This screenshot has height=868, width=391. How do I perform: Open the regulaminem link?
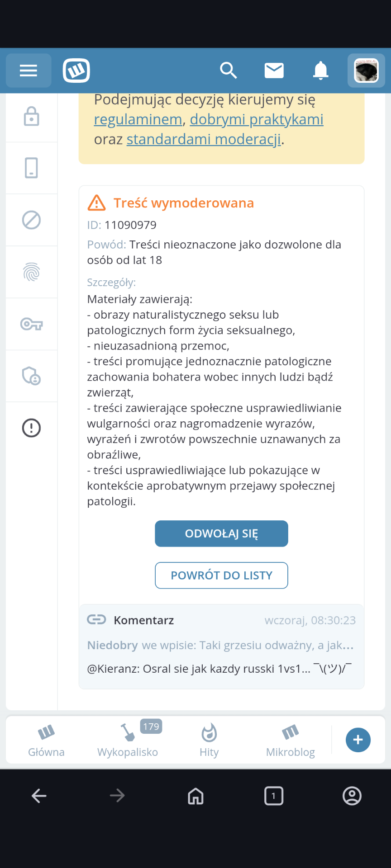coord(138,119)
